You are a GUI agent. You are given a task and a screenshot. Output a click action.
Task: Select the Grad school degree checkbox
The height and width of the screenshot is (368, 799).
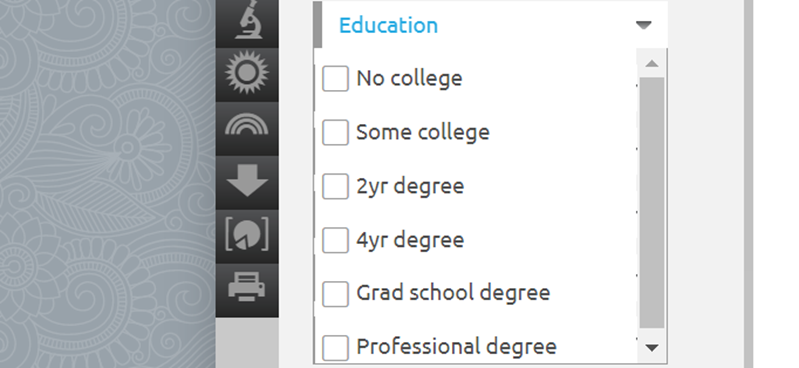tap(335, 294)
